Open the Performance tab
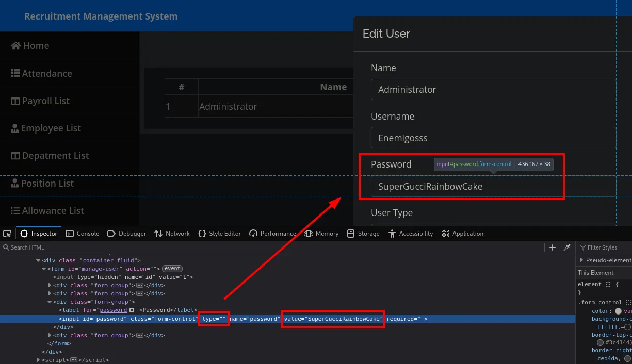The height and width of the screenshot is (364, 632). pos(273,234)
